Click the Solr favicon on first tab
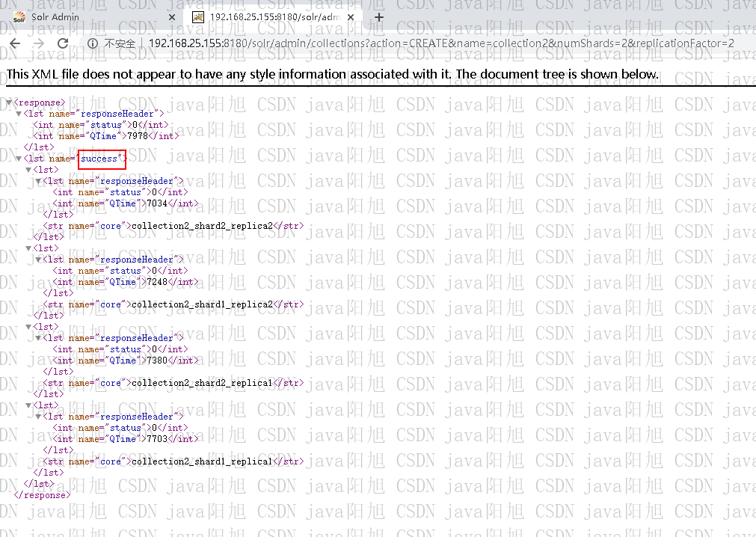 19,17
